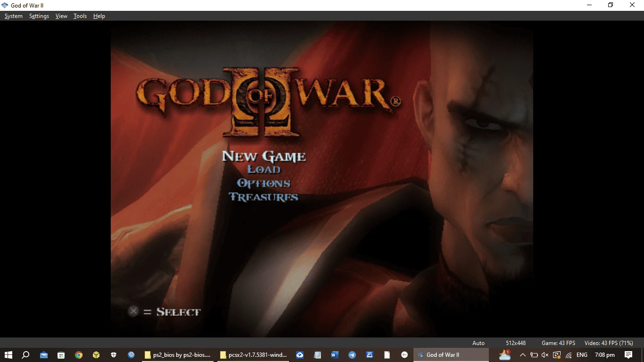Click the muted volume tray icon

pyautogui.click(x=545, y=355)
